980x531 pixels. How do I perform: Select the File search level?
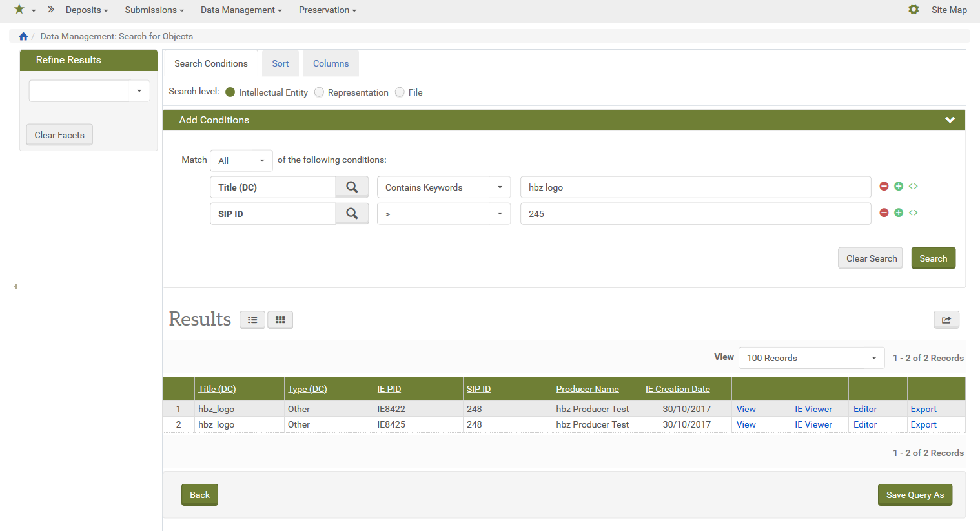click(400, 92)
